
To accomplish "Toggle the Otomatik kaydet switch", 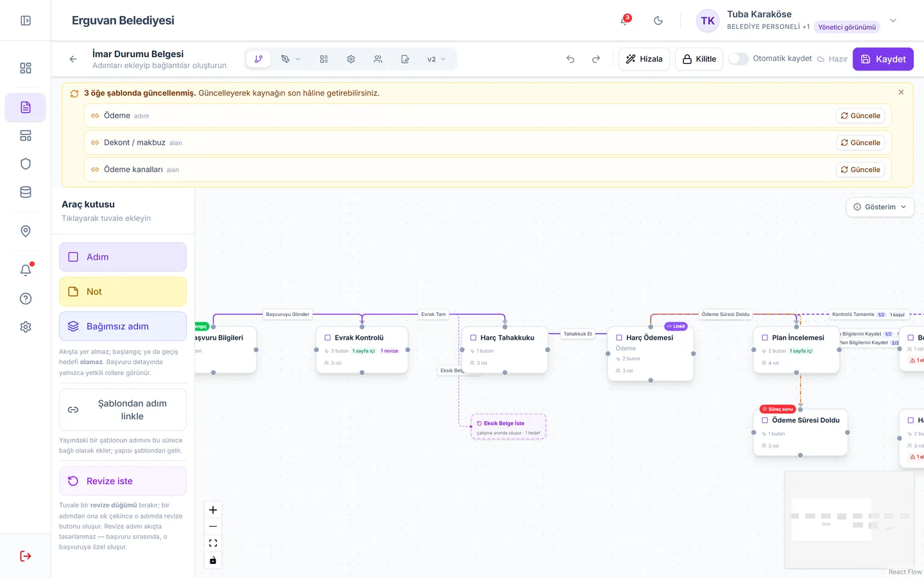I will click(x=739, y=58).
